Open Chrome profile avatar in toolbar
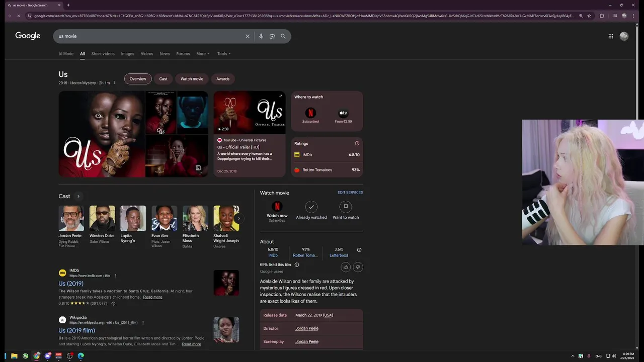Screen dimensions: 644x362 624,16
